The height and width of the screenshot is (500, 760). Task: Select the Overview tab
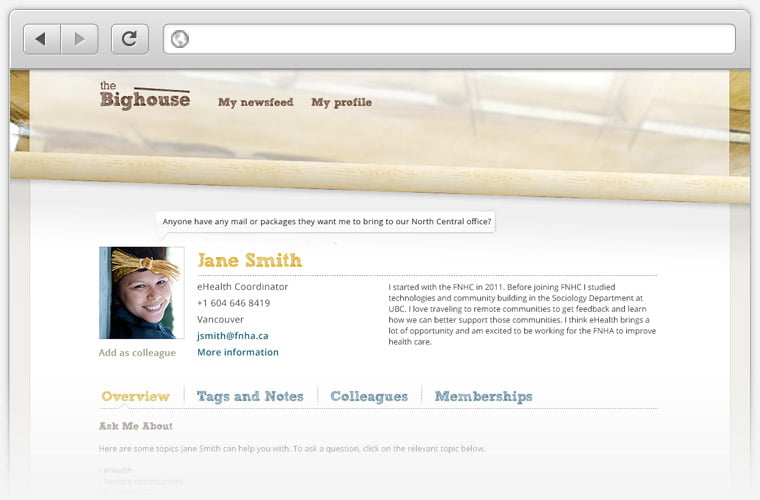pyautogui.click(x=135, y=396)
